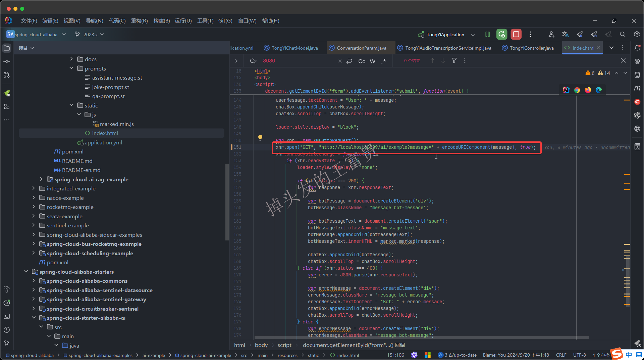Open the Database tool window icon
This screenshot has width=644, height=360.
coord(637,75)
